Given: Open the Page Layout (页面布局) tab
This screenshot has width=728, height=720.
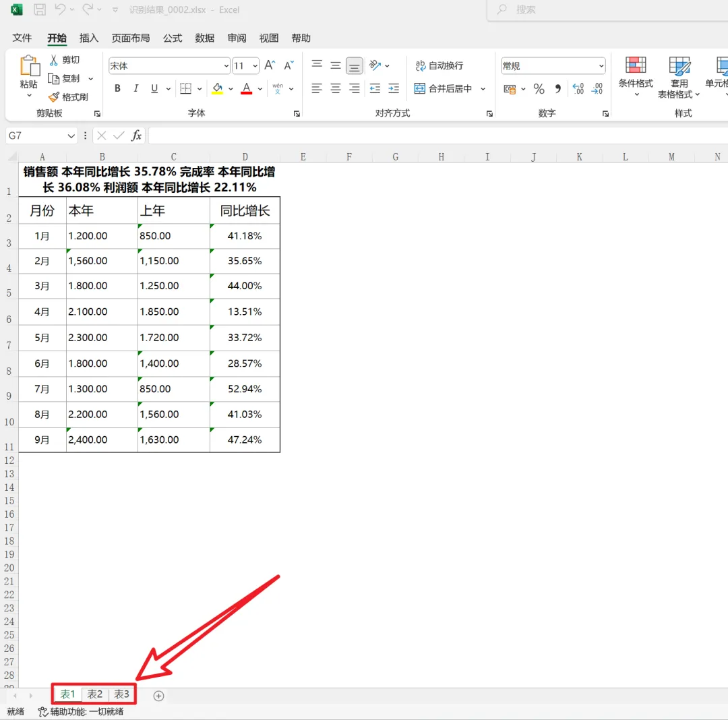Looking at the screenshot, I should pyautogui.click(x=131, y=38).
